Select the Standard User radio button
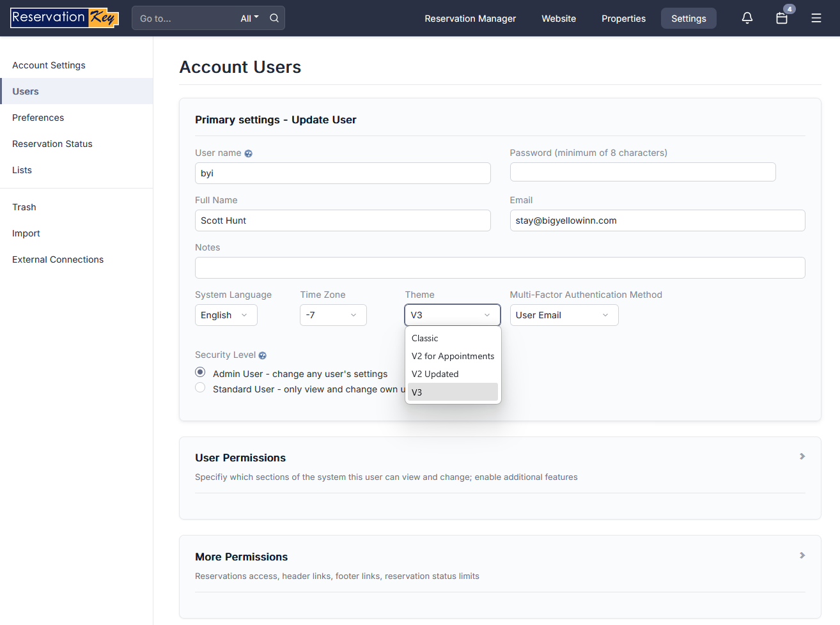840x625 pixels. (200, 388)
